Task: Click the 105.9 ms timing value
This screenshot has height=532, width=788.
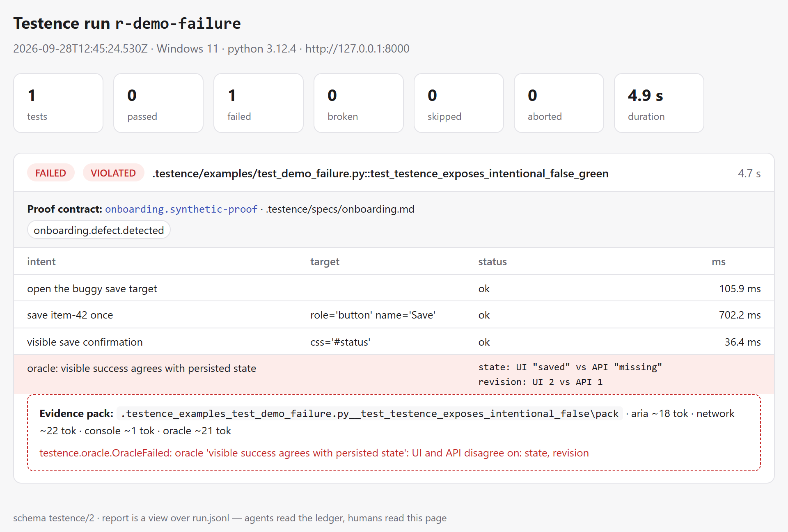Action: [740, 289]
